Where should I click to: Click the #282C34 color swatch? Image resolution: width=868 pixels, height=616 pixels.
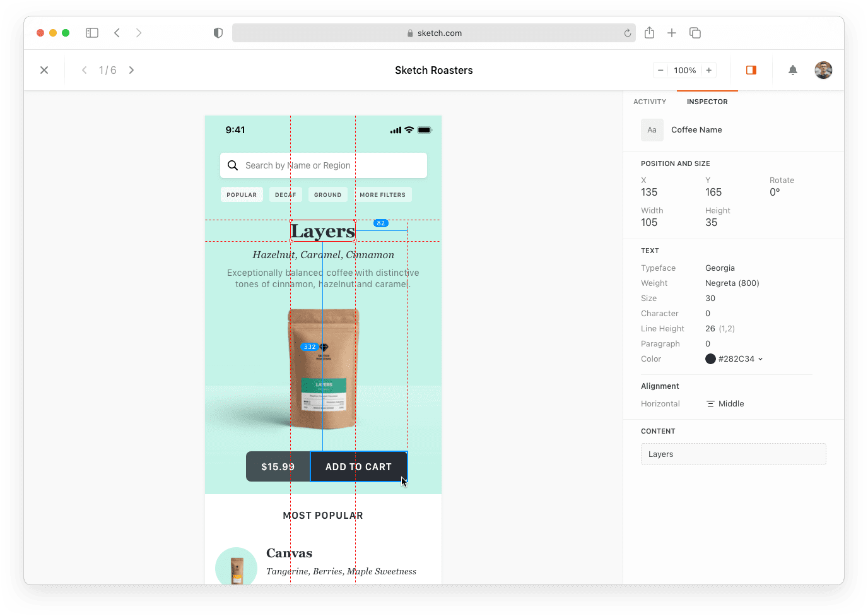click(710, 359)
